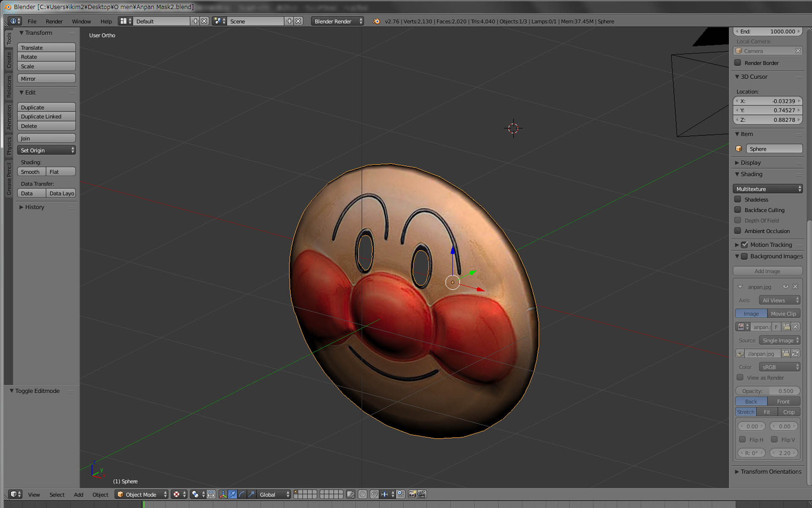Select the rotate manipulator arc icon
The image size is (812, 508).
click(x=241, y=494)
